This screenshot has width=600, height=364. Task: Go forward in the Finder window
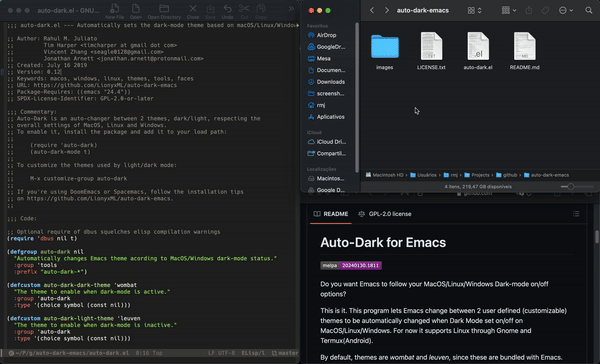(387, 10)
